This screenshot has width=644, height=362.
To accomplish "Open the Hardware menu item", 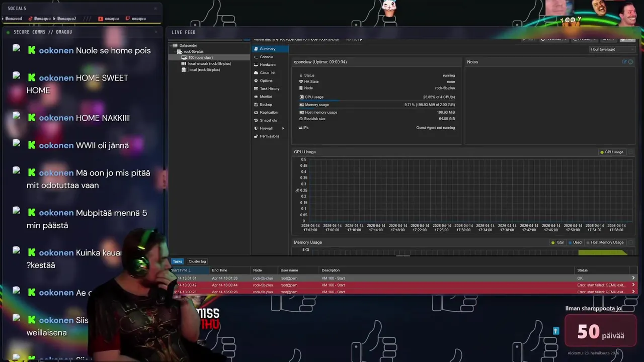I will [x=270, y=65].
